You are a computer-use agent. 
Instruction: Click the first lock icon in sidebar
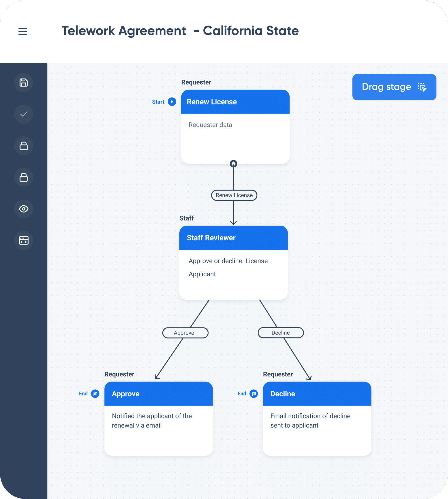[x=23, y=146]
